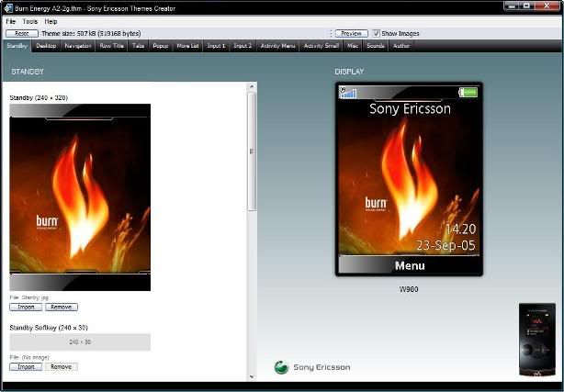Select the Standby tab
Viewport: 564px width, 392px height.
(17, 46)
